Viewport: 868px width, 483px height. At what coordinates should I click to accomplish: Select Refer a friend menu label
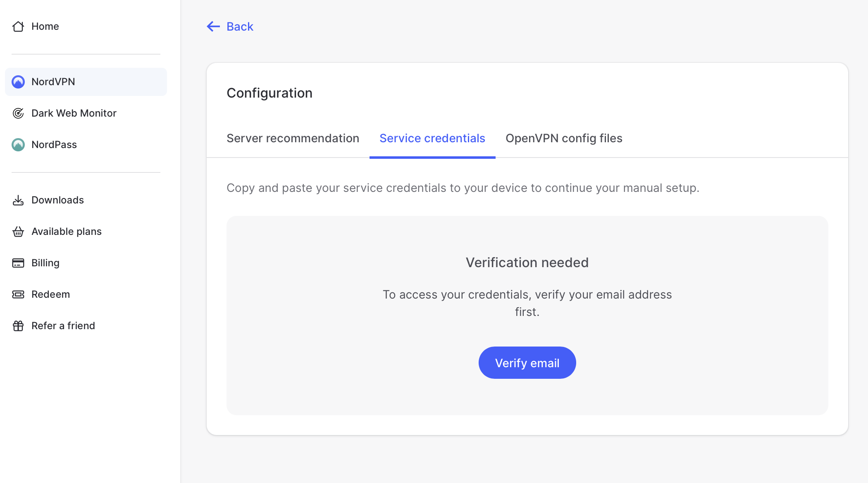63,326
